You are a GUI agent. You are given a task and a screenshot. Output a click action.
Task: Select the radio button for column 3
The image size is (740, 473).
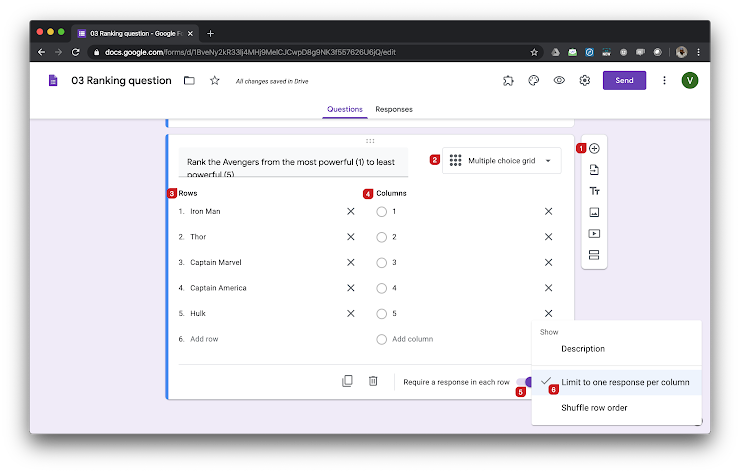pos(381,262)
